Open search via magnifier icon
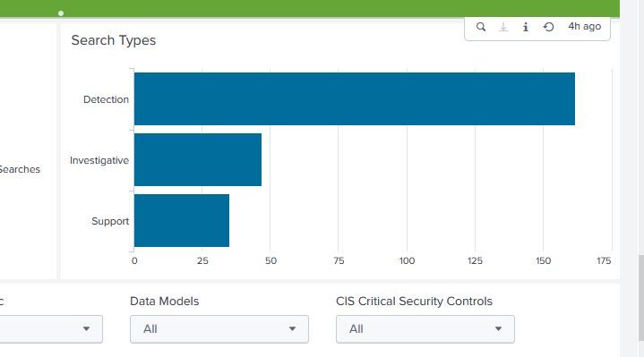 [x=480, y=27]
